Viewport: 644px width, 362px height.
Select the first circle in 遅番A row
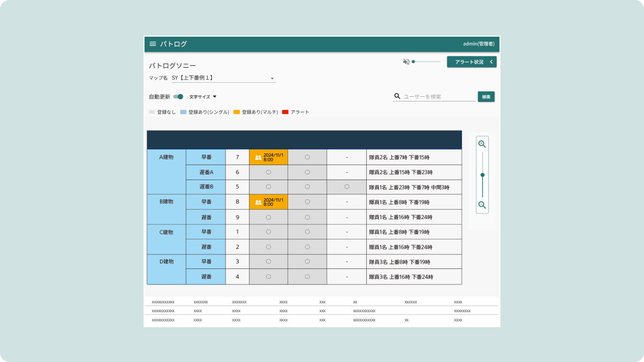[x=268, y=173]
